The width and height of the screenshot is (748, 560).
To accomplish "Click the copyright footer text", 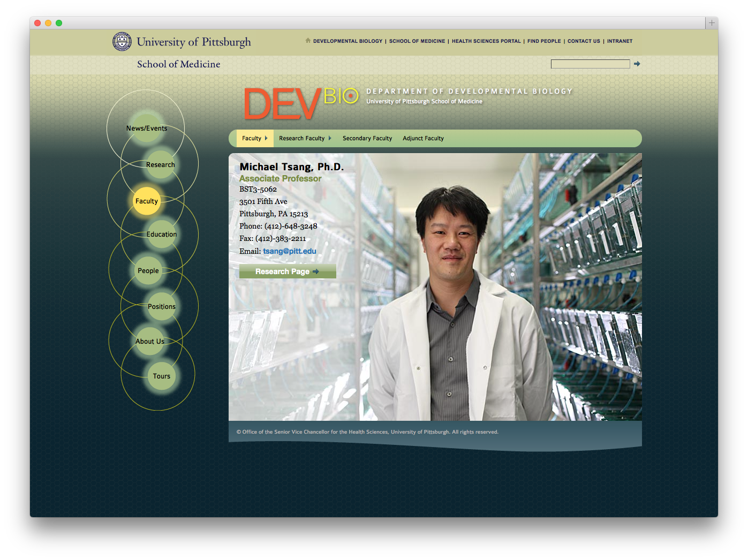I will [367, 432].
